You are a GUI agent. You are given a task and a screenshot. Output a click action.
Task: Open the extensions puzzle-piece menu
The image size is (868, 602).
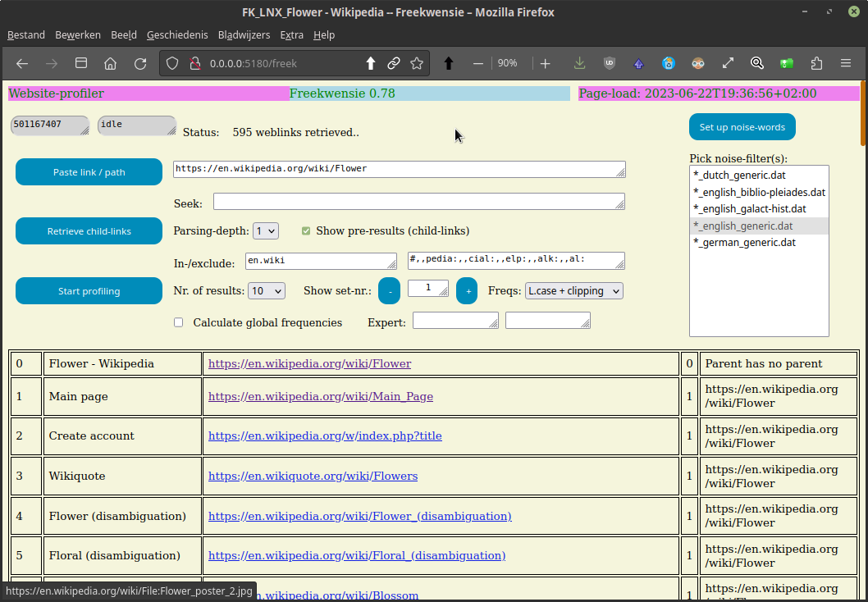click(816, 64)
